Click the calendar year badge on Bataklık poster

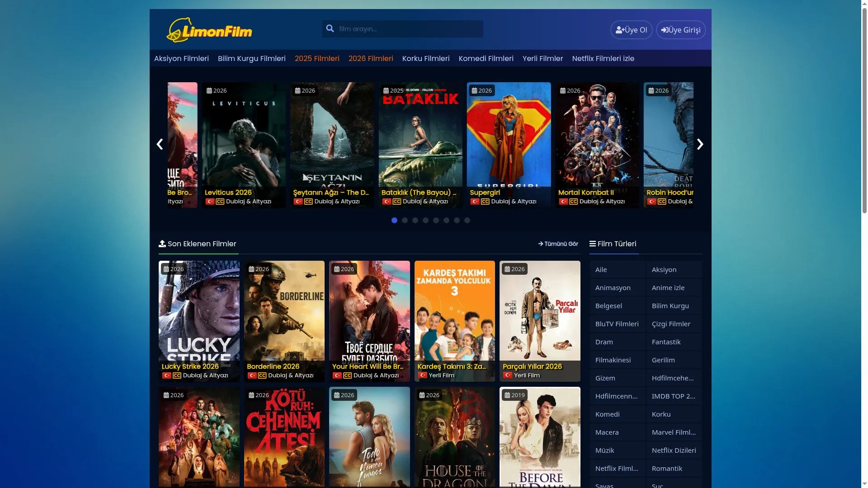click(x=393, y=90)
